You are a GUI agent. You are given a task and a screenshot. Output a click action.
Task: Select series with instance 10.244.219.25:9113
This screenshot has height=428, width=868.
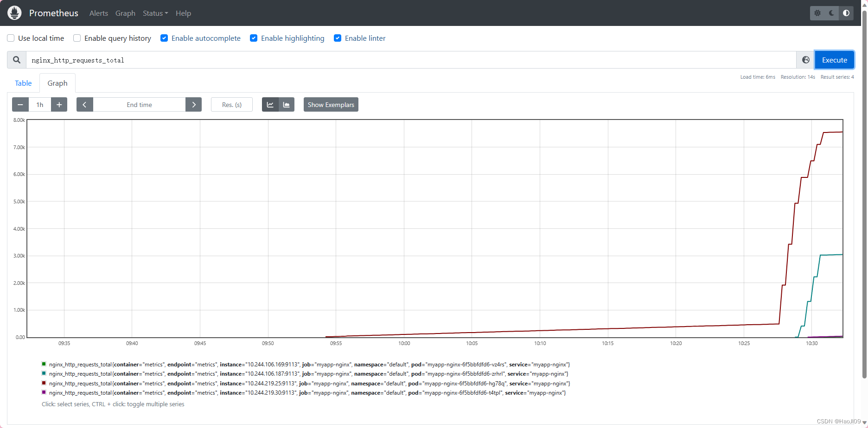309,384
